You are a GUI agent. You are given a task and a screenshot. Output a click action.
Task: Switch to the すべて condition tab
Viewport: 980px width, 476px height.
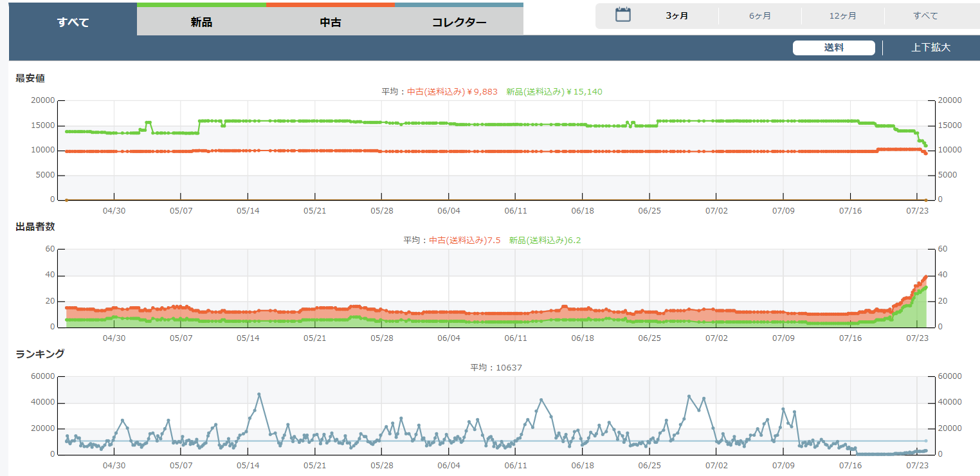[x=73, y=23]
